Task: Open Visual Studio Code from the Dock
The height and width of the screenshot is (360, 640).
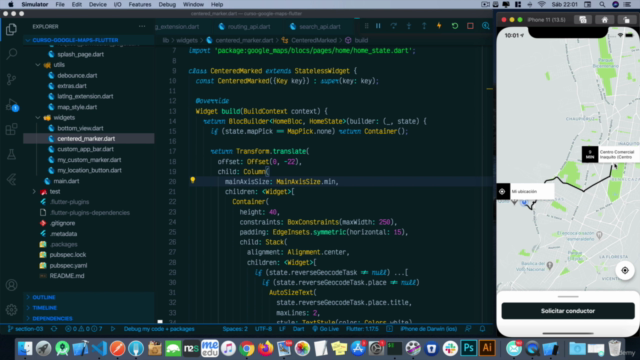Action: pos(99,349)
